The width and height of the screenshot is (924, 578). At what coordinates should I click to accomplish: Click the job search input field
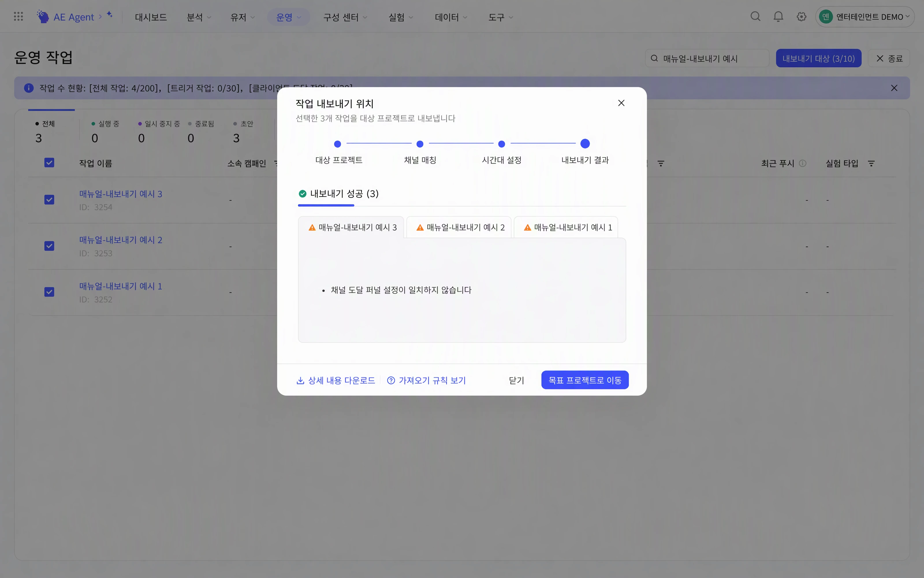point(707,58)
